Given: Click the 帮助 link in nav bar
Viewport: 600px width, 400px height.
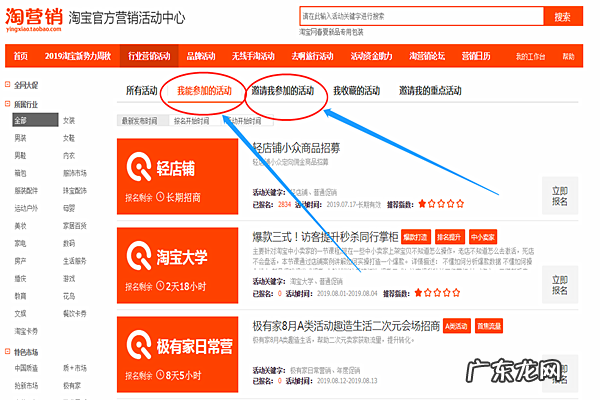Looking at the screenshot, I should 568,57.
